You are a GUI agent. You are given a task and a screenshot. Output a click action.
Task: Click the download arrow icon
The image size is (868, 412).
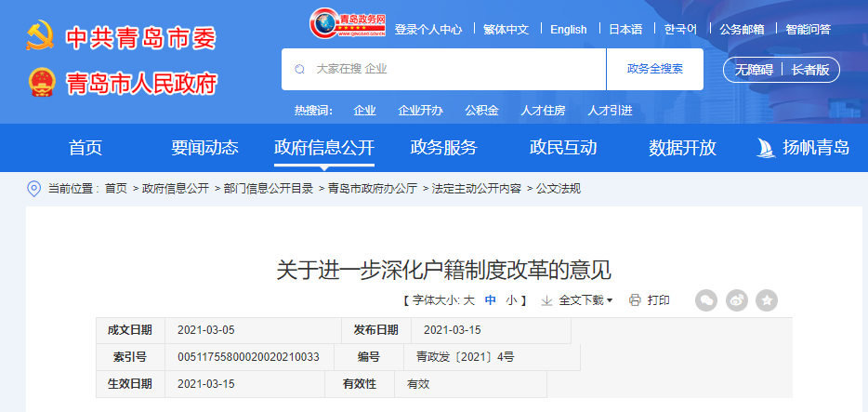[547, 300]
